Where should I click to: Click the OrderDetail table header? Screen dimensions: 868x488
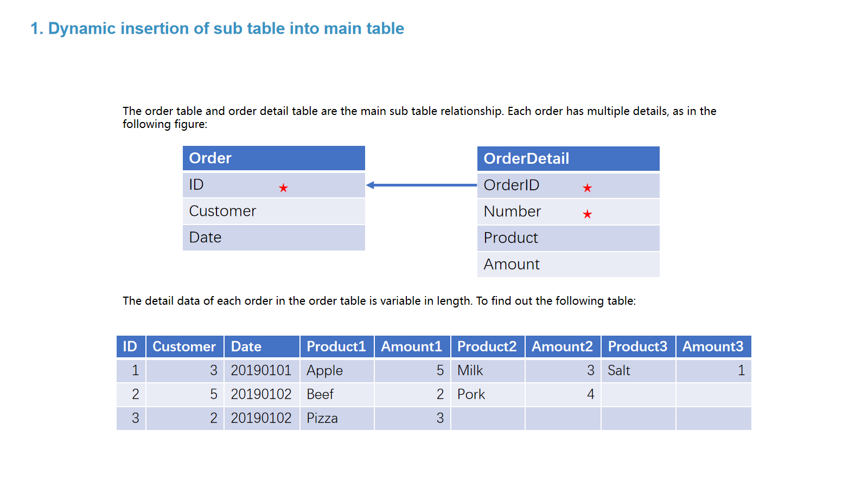pyautogui.click(x=568, y=159)
